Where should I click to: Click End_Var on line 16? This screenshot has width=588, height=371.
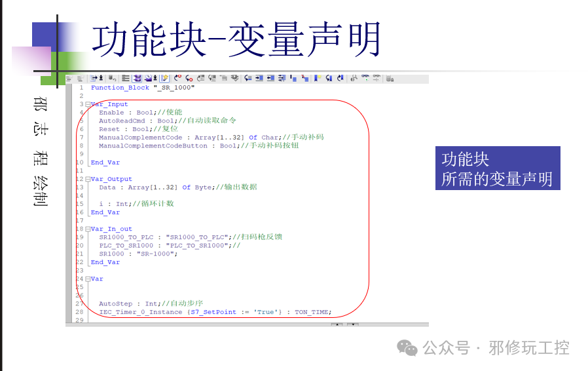point(105,212)
